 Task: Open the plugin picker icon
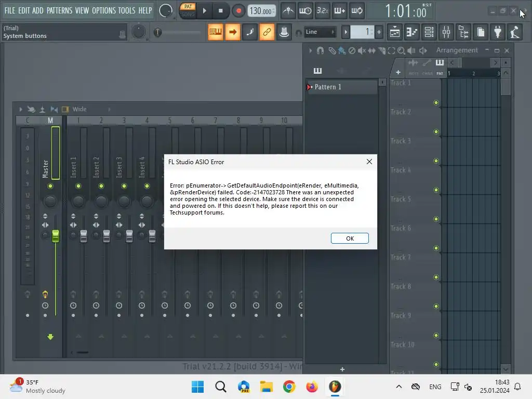pyautogui.click(x=498, y=32)
